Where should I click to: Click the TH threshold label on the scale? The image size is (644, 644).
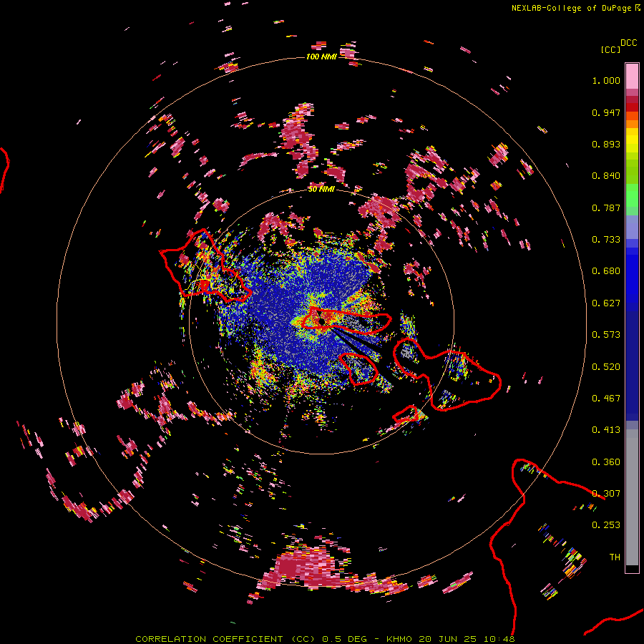[x=615, y=557]
